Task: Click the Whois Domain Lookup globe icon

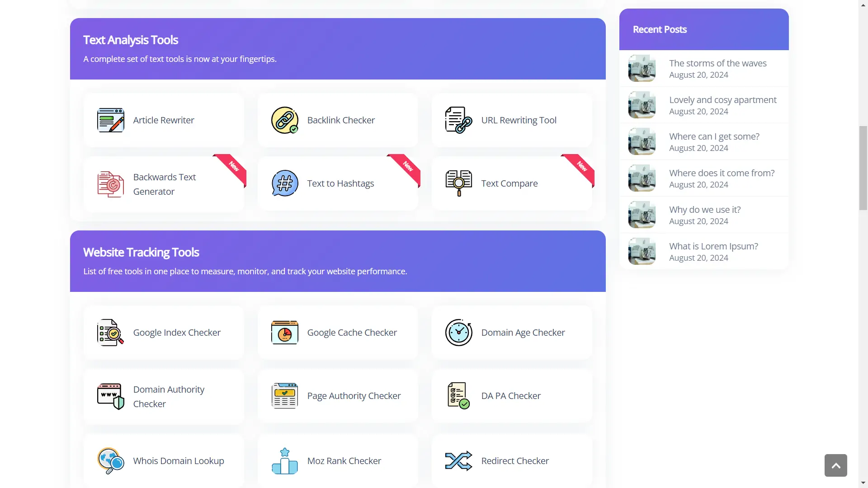Action: (110, 461)
